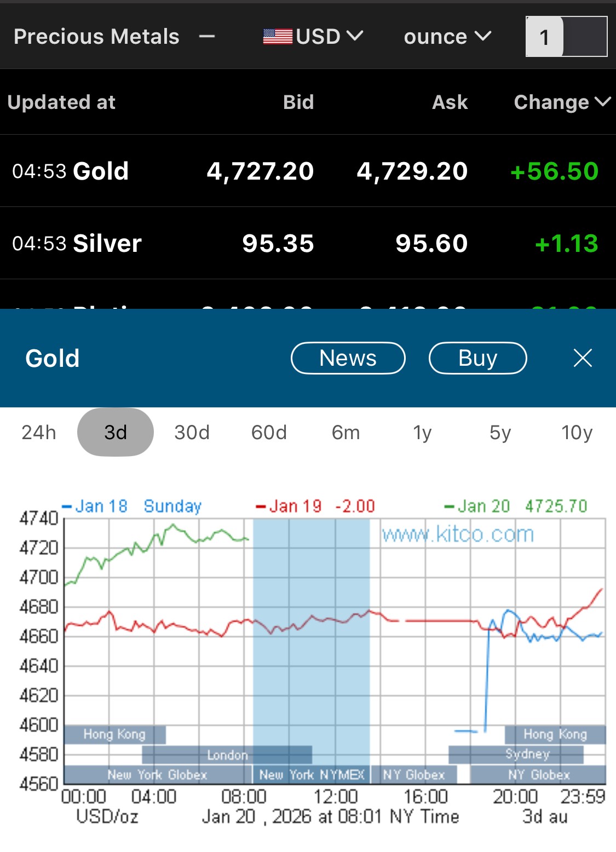View the 5y gold chart
The width and height of the screenshot is (616, 852).
(x=500, y=433)
